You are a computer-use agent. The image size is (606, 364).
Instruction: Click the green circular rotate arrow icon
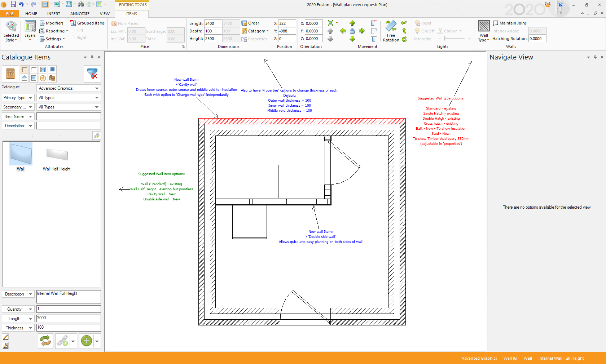point(404,39)
